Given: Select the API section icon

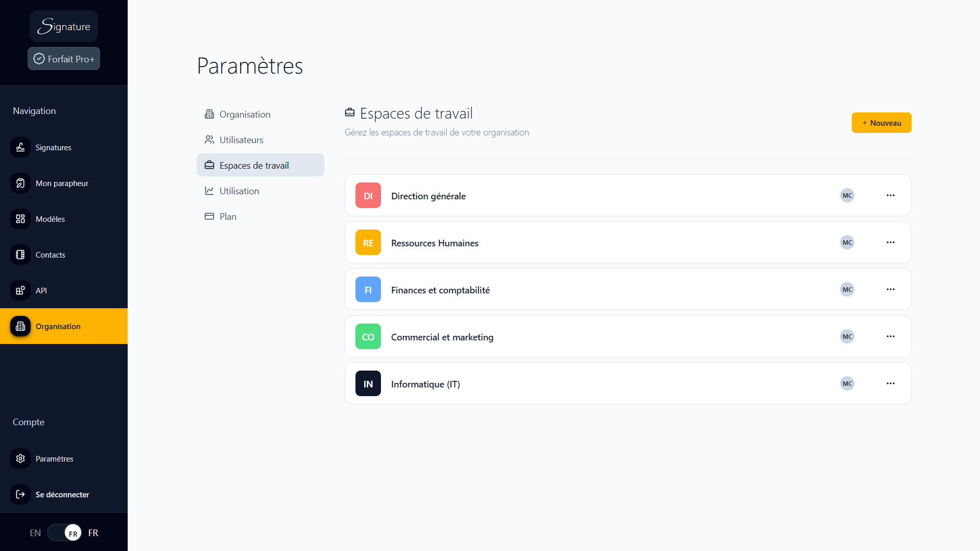Looking at the screenshot, I should coord(20,290).
